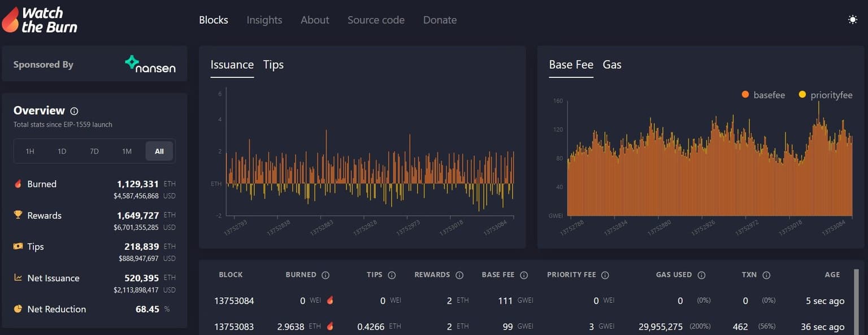Click info icon beside BURNED column header
This screenshot has width=868, height=335.
325,275
